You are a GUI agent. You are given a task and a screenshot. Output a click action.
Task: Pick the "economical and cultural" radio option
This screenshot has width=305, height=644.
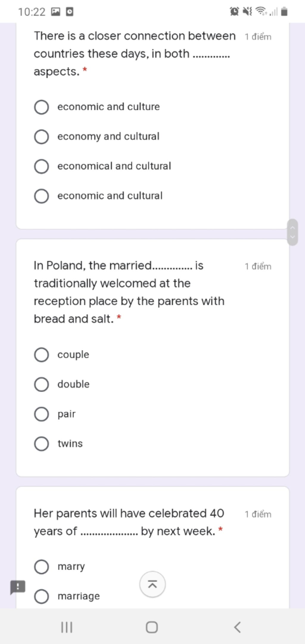coord(42,166)
